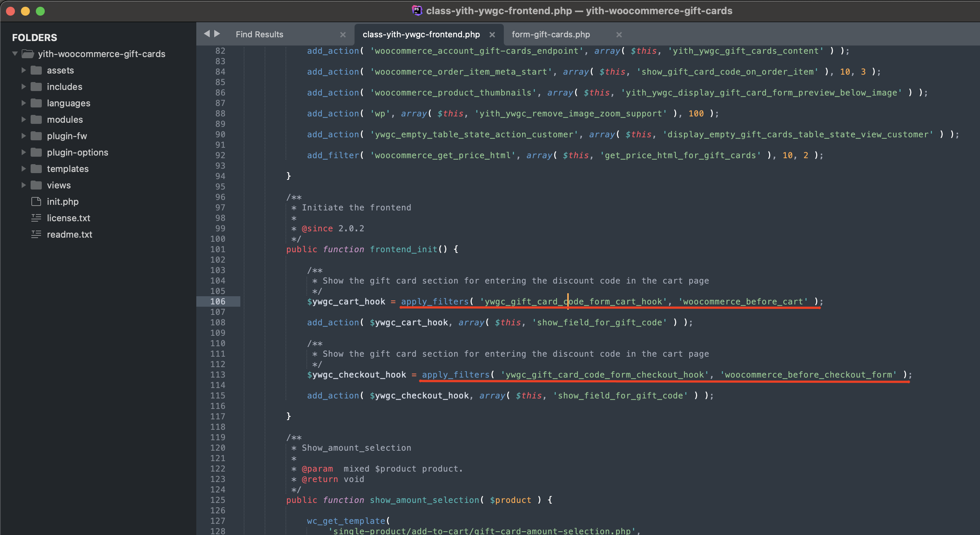Click the plugin-fw folder icon

tap(36, 136)
